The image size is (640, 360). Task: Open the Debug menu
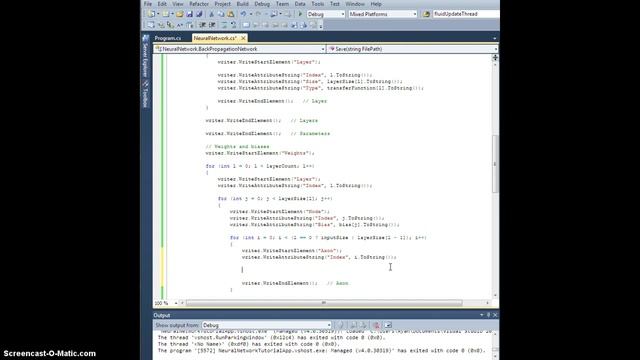262,4
